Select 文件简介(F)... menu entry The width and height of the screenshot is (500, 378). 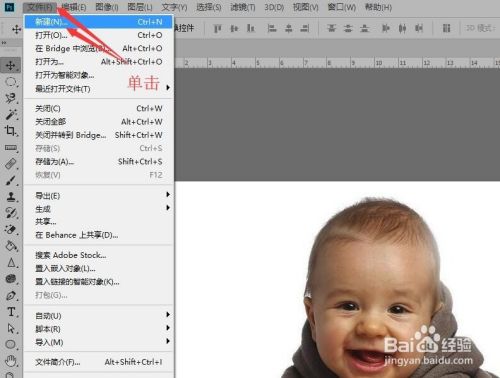pos(99,362)
